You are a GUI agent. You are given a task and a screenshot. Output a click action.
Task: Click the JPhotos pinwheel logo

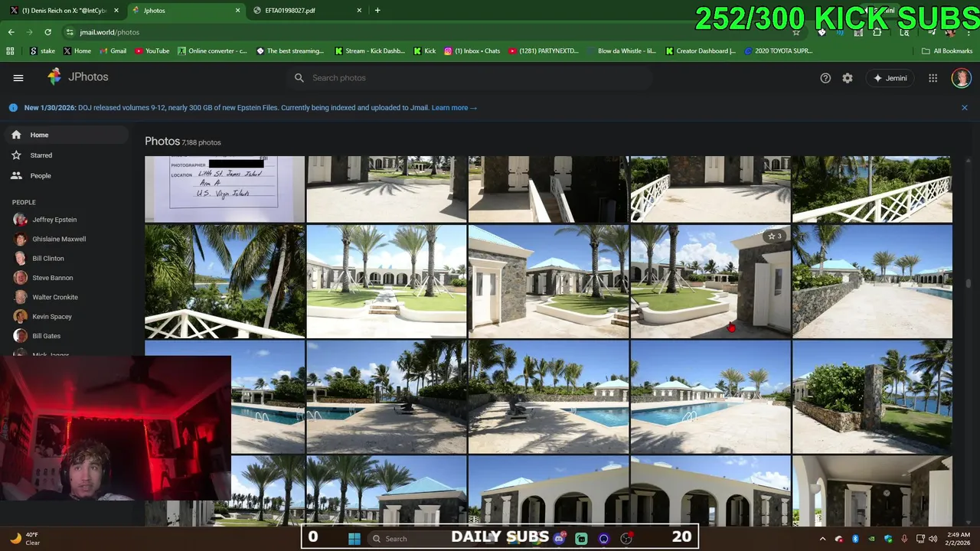click(x=54, y=77)
